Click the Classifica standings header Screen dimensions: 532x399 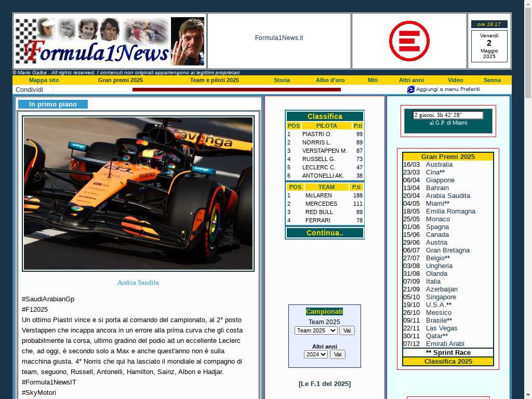(325, 116)
